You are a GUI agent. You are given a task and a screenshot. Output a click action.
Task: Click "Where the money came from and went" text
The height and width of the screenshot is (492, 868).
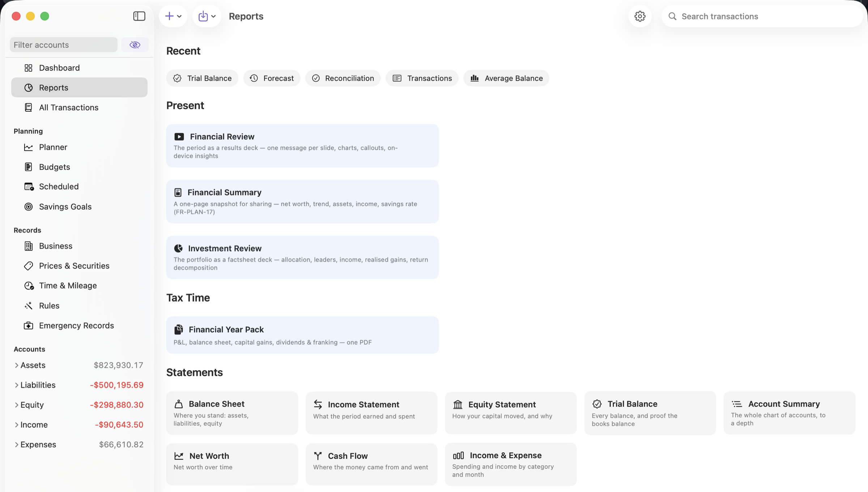tap(370, 467)
